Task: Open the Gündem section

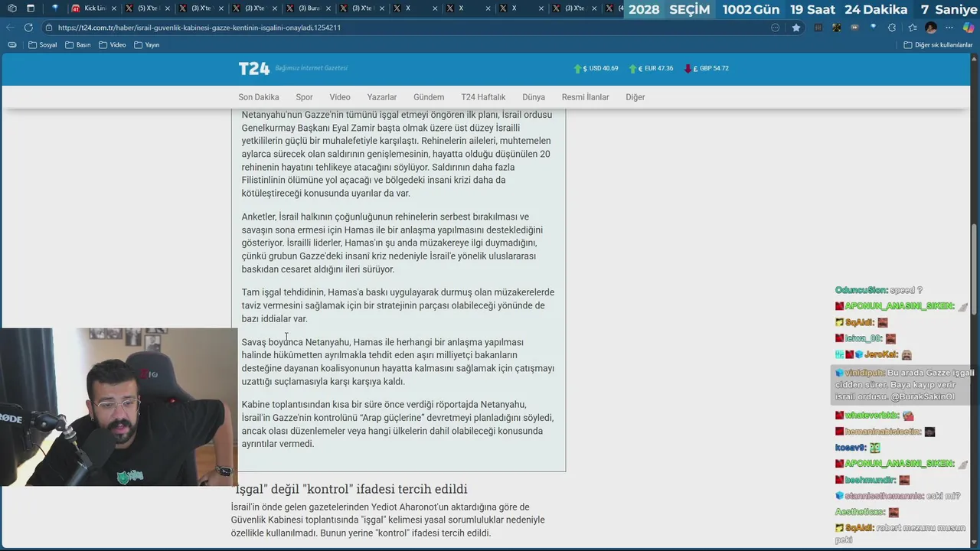Action: pyautogui.click(x=429, y=97)
